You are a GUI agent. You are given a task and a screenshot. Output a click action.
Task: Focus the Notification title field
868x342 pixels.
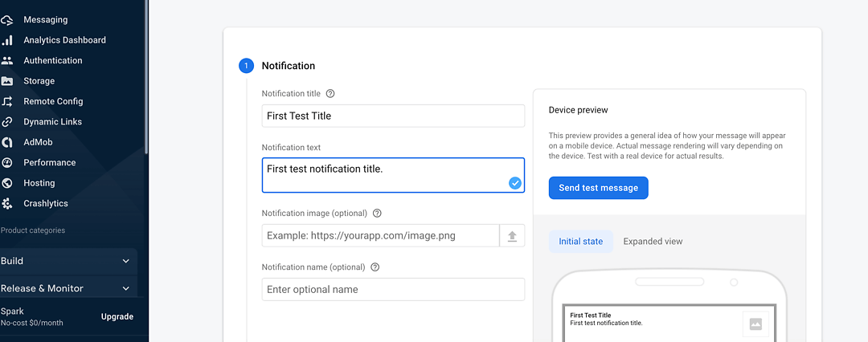pyautogui.click(x=393, y=116)
